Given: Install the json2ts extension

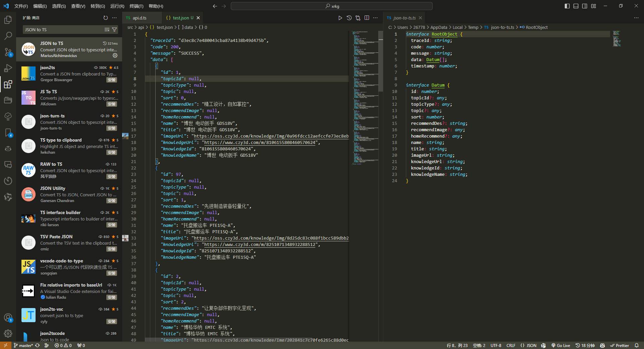Looking at the screenshot, I should [111, 80].
